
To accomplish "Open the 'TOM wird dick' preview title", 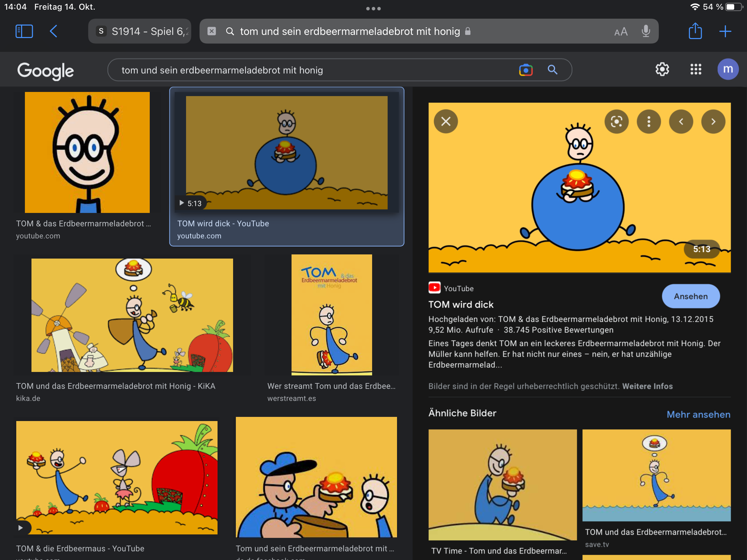I will pos(461,305).
